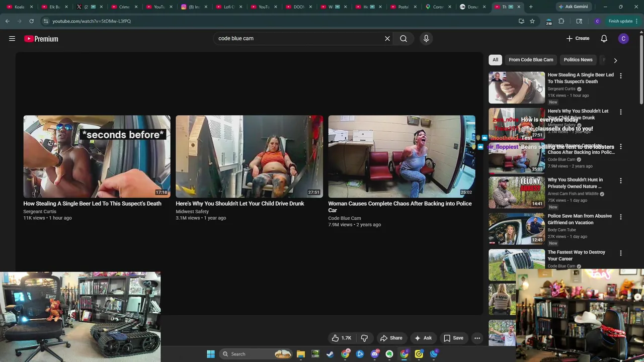The height and width of the screenshot is (362, 644).
Task: Clear the search box text
Action: tap(387, 38)
